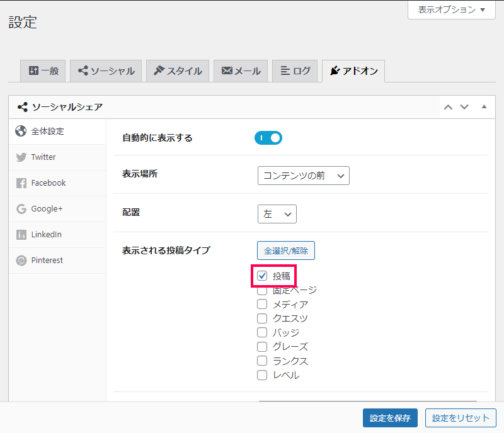The image size is (504, 433).
Task: Click the 設定を保存 button
Action: coord(390,418)
